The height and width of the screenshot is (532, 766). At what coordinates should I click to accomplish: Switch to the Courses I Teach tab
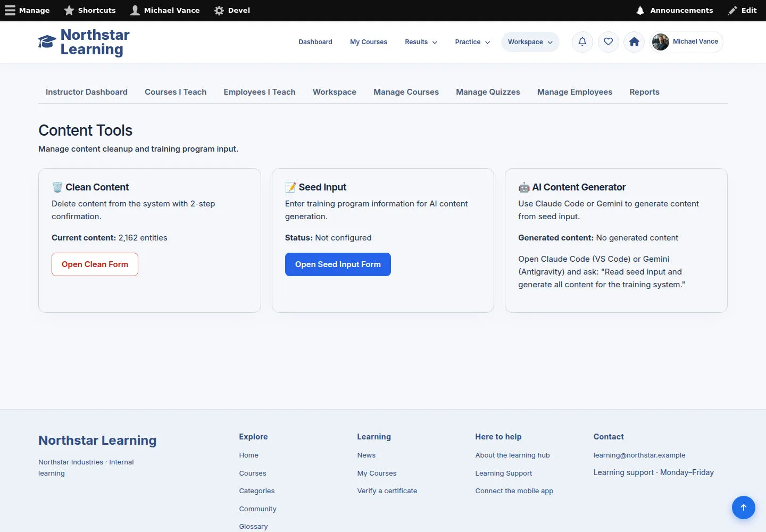pos(176,92)
